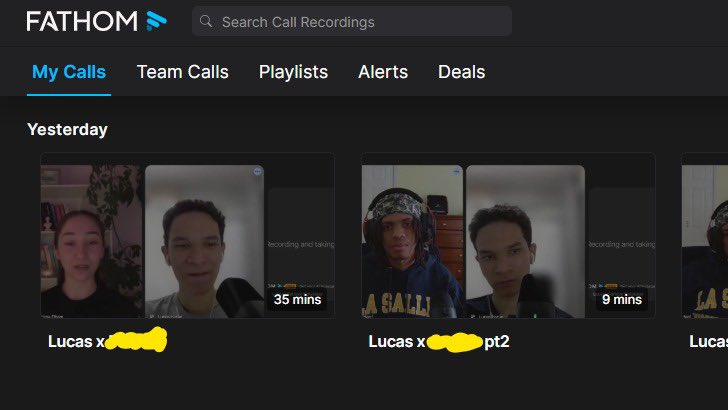Click the search magnifier icon
Image resolution: width=728 pixels, height=410 pixels.
point(206,21)
